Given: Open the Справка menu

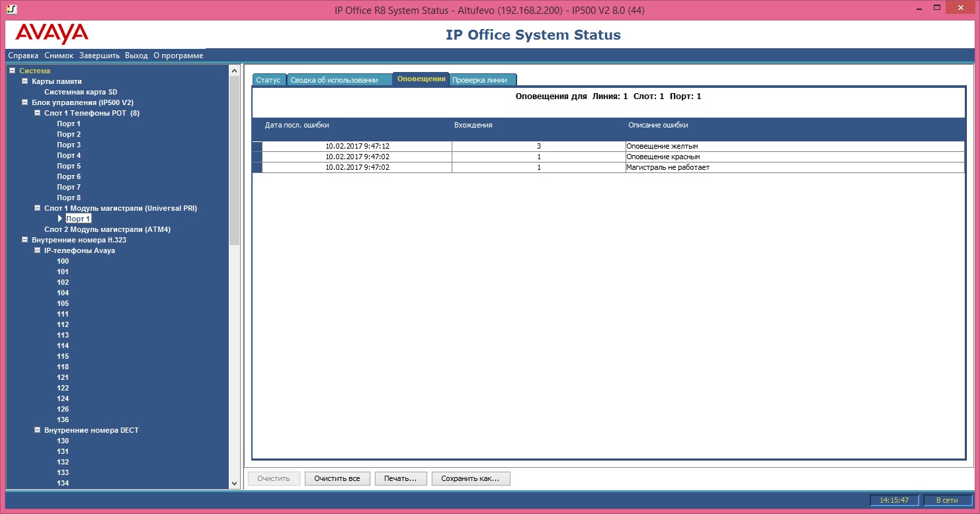Looking at the screenshot, I should point(23,55).
